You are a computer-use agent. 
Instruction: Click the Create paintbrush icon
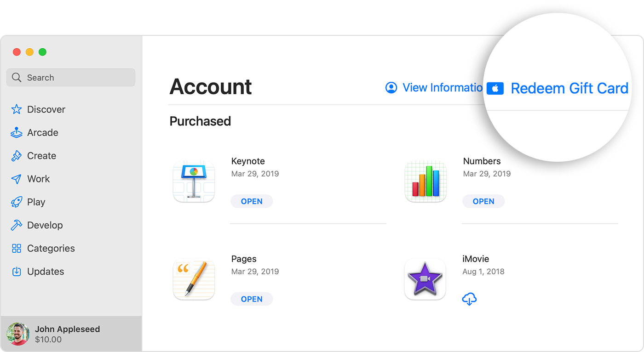point(16,155)
